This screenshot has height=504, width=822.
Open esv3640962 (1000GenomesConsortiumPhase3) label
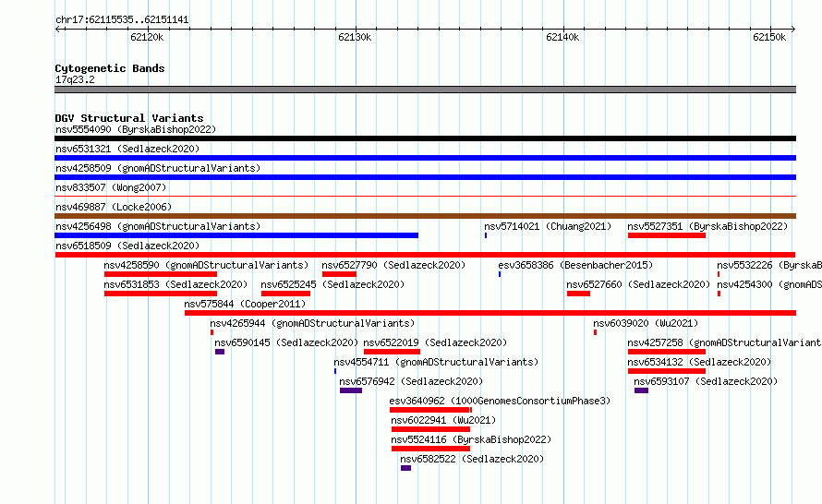tap(500, 401)
